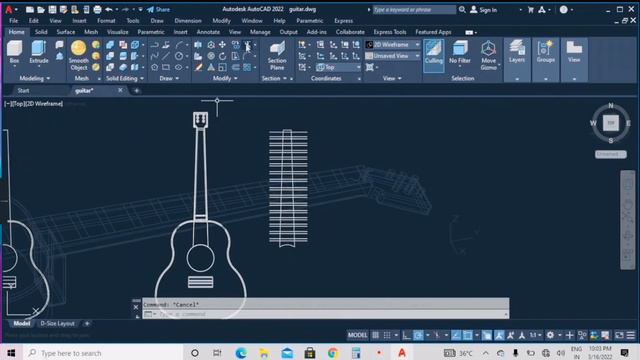Expand the View panel dropdown
Image resolution: width=640 pixels, height=360 pixels.
point(392,78)
